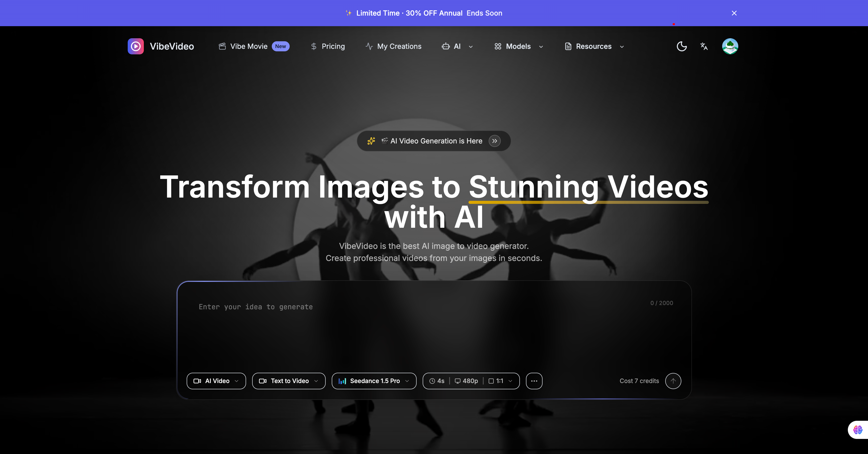Click the clock icon beside 4s
Screen dimensions: 868x454
(432, 381)
